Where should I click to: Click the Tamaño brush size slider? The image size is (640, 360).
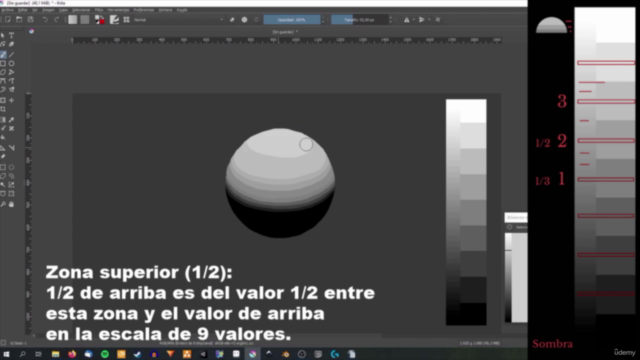tap(359, 20)
